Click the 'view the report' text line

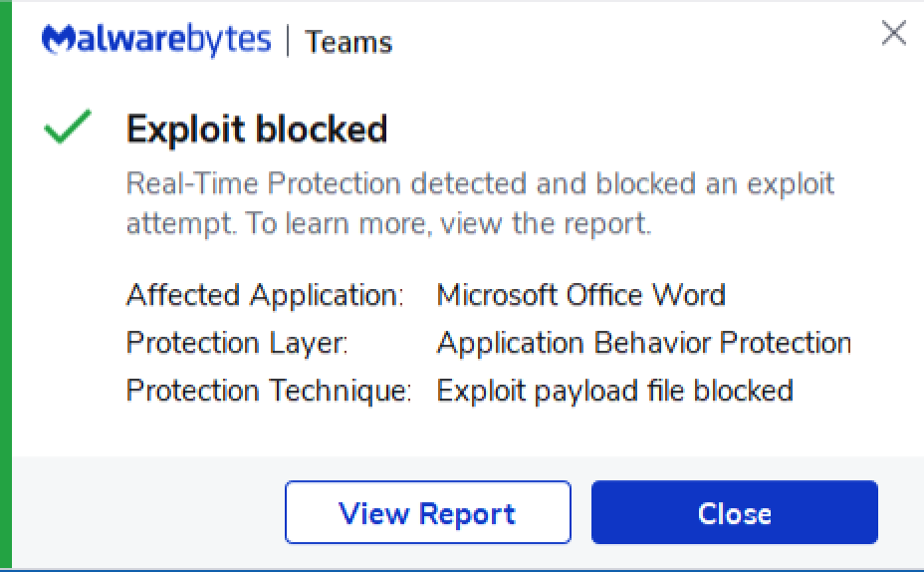pyautogui.click(x=389, y=223)
